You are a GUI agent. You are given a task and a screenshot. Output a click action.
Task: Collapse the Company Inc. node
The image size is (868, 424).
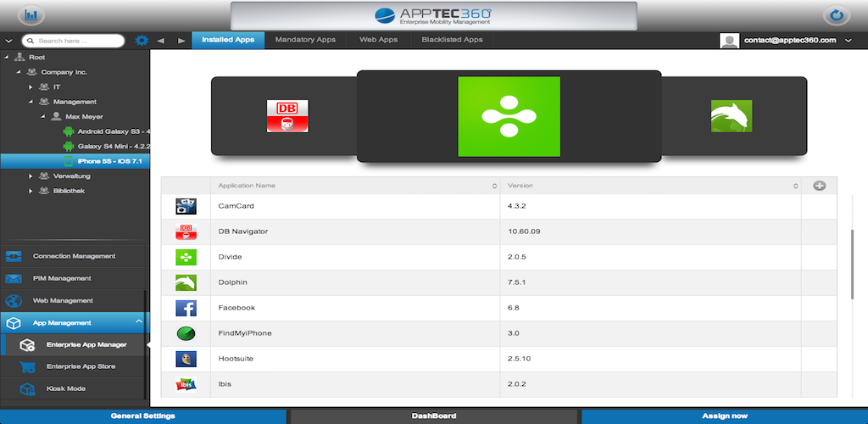point(19,72)
